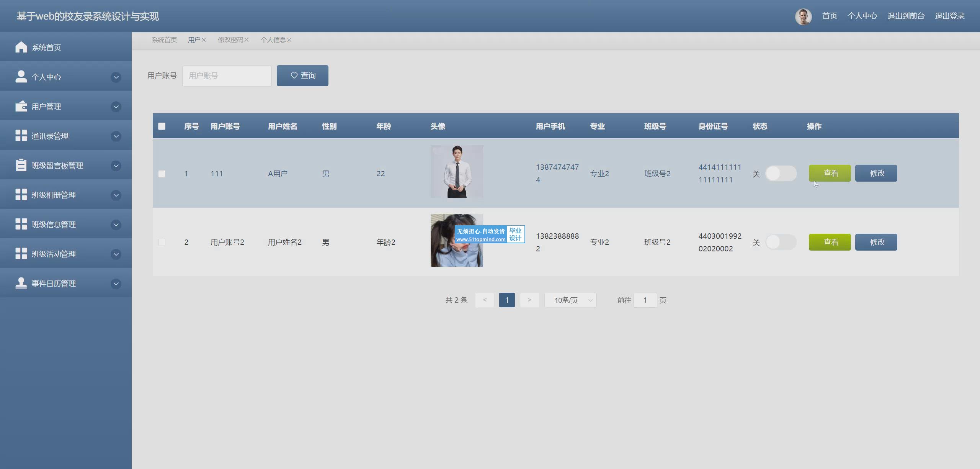Click the ID number 440300199202020002 cell
This screenshot has width=980, height=469.
[x=720, y=242]
